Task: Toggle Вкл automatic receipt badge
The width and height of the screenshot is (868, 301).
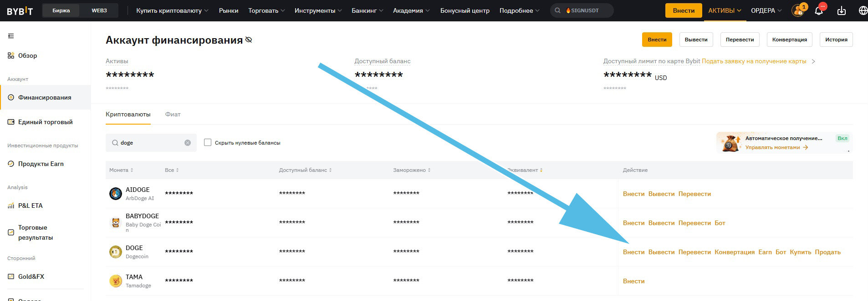Action: click(842, 138)
